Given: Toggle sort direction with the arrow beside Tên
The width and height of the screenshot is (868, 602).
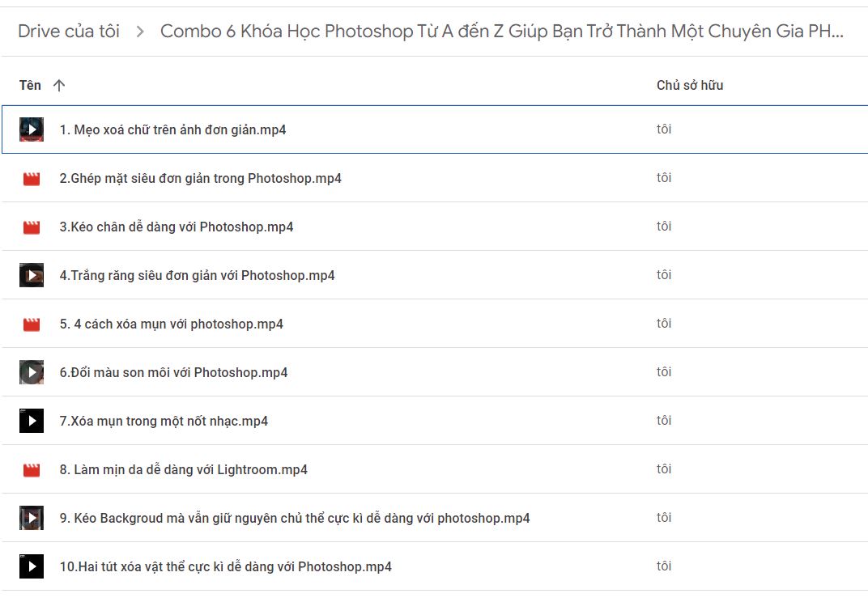Looking at the screenshot, I should 59,85.
